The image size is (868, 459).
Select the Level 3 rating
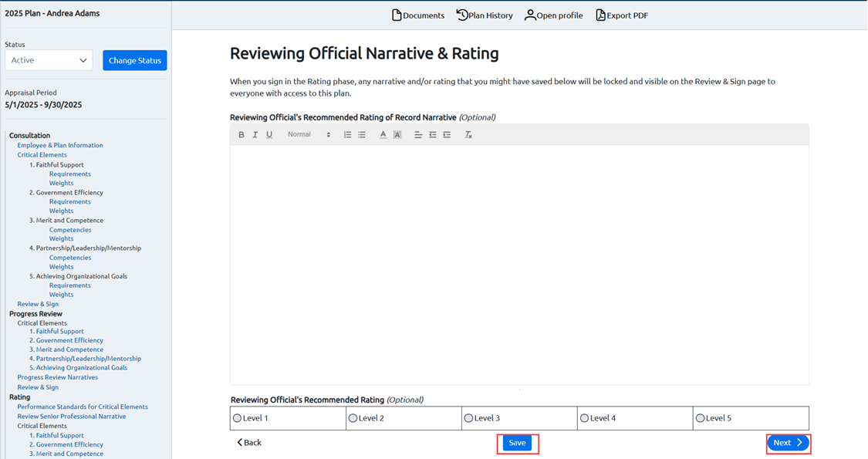tap(468, 418)
